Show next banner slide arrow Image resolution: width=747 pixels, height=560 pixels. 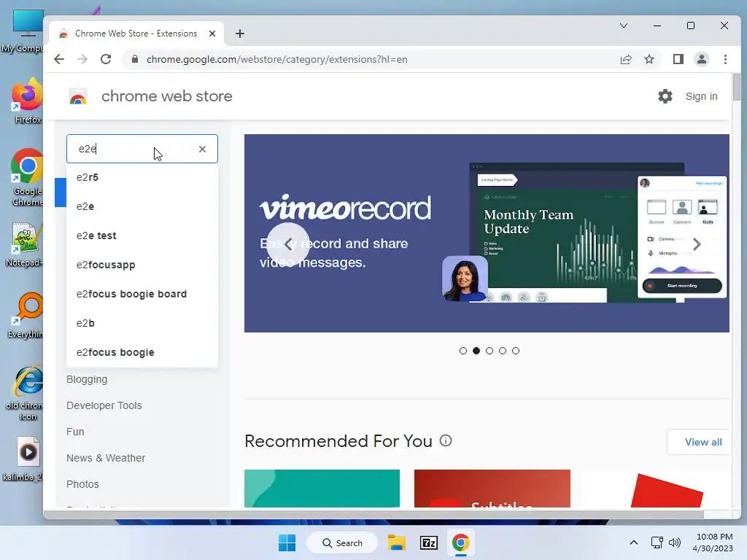coord(697,244)
